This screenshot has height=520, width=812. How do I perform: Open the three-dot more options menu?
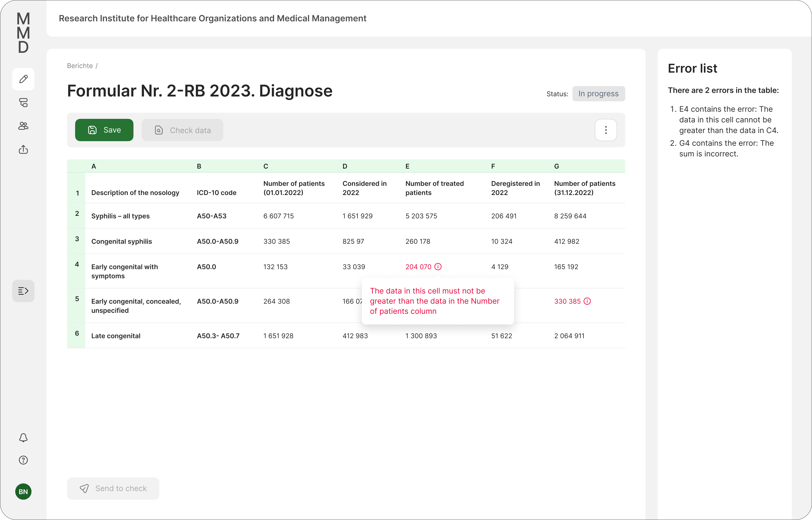tap(605, 130)
